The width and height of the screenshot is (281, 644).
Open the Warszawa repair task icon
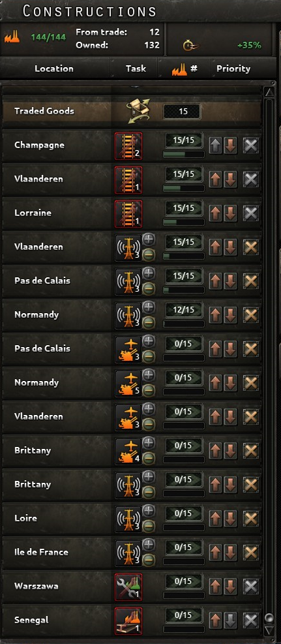point(128,587)
